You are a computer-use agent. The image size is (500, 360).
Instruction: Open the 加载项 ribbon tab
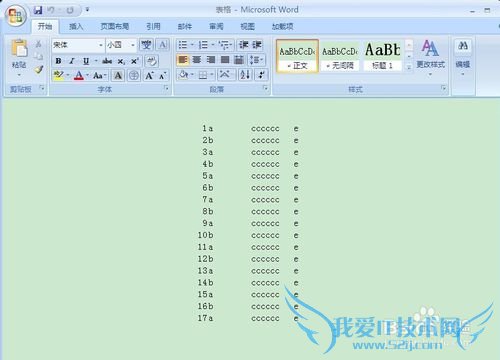(x=283, y=27)
